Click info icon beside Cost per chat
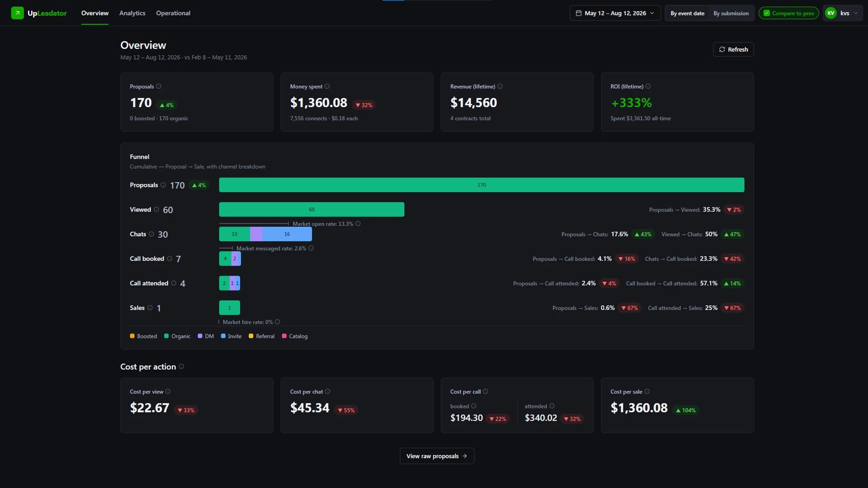 point(328,391)
